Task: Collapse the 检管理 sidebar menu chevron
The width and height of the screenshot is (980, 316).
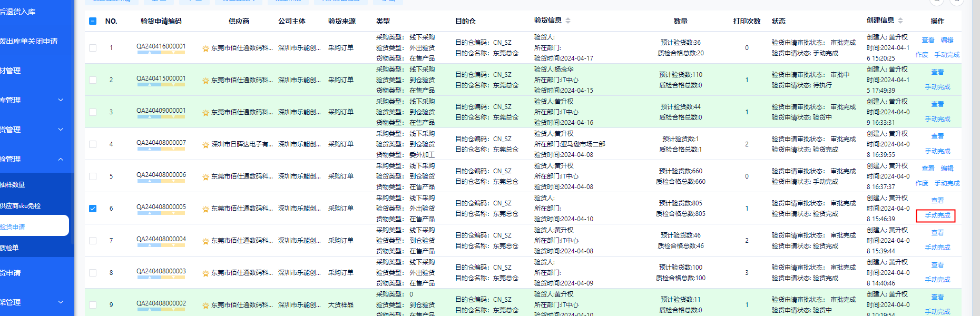Action: (61, 159)
